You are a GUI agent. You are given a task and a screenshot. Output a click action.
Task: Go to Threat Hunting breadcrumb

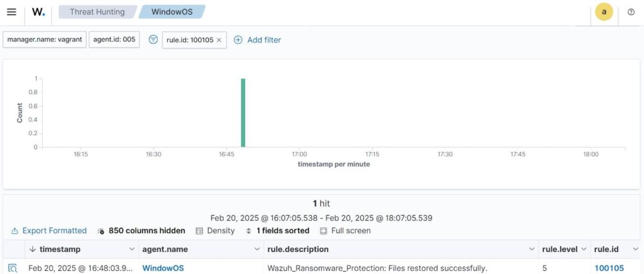(97, 12)
